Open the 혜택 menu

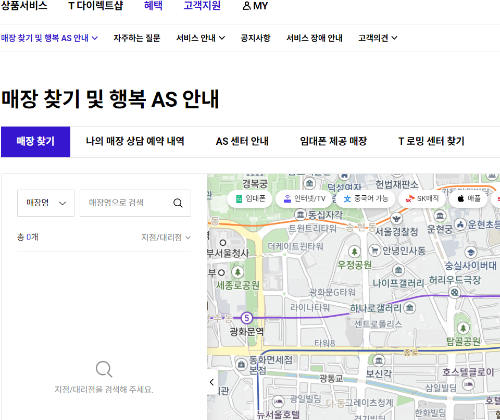(153, 6)
